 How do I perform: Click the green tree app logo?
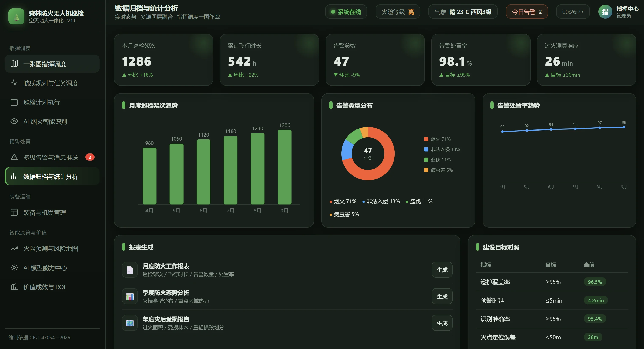(x=16, y=17)
